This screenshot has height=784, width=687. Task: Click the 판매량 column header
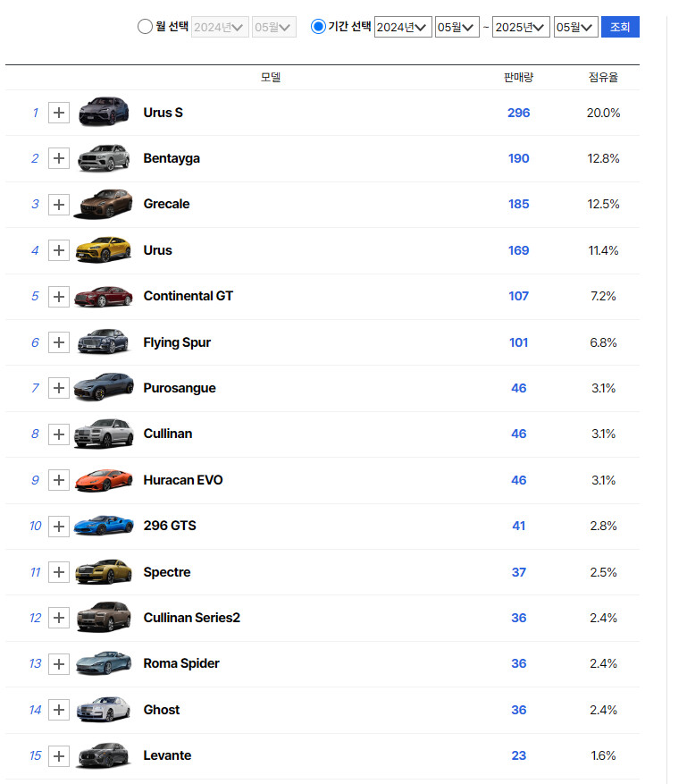pyautogui.click(x=518, y=78)
